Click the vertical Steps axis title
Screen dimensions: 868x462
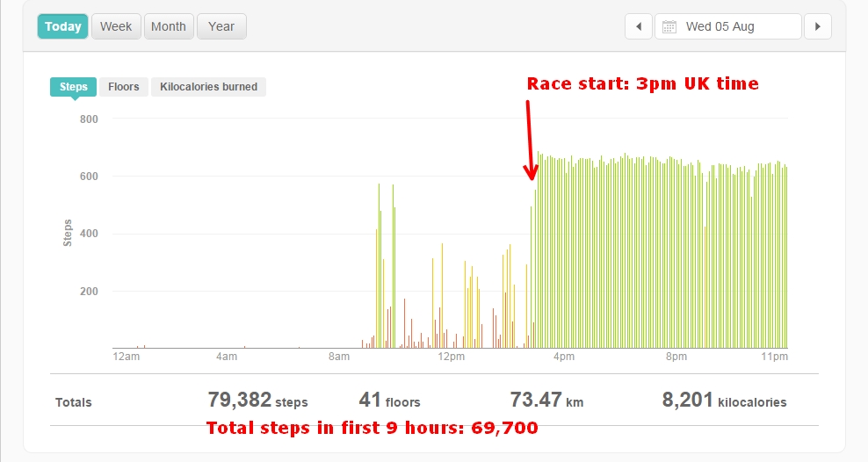pyautogui.click(x=68, y=233)
